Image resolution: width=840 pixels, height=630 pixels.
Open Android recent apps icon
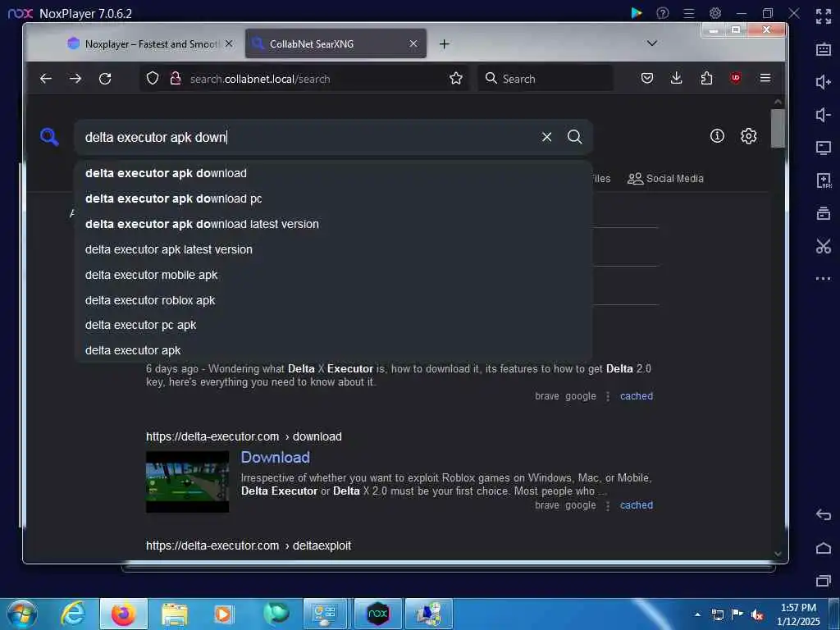point(824,580)
